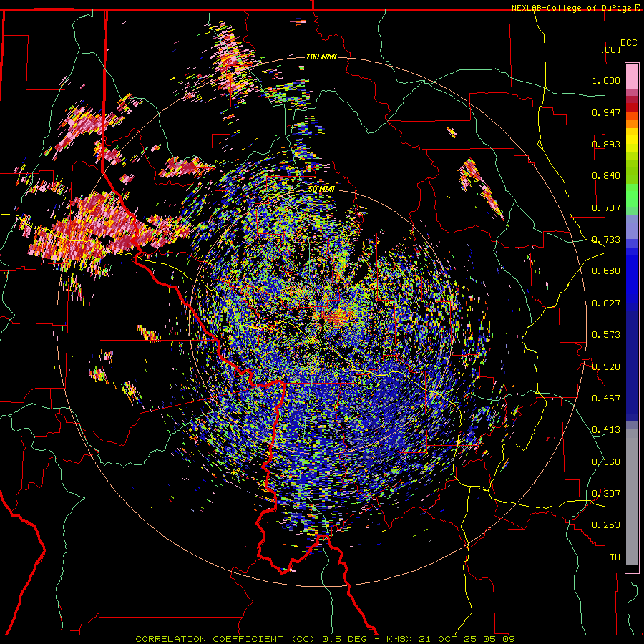Click the 0.360 legend value
Viewport: 644px width, 644px height.
coord(606,462)
